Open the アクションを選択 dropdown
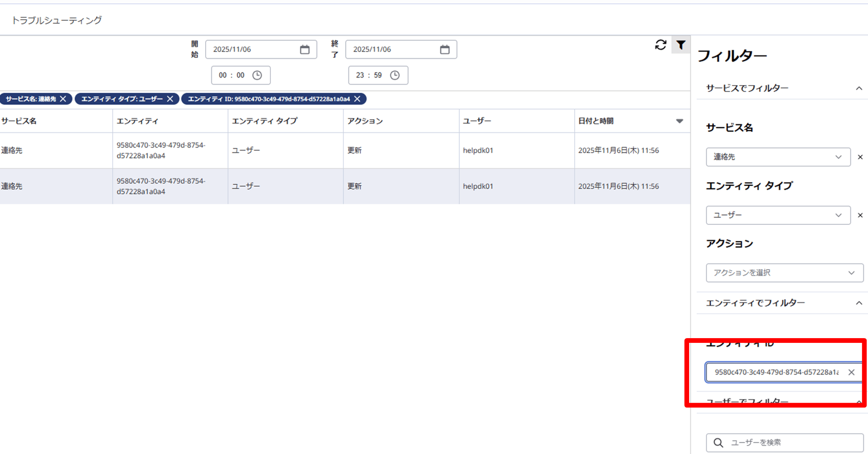The width and height of the screenshot is (868, 454). pyautogui.click(x=784, y=273)
